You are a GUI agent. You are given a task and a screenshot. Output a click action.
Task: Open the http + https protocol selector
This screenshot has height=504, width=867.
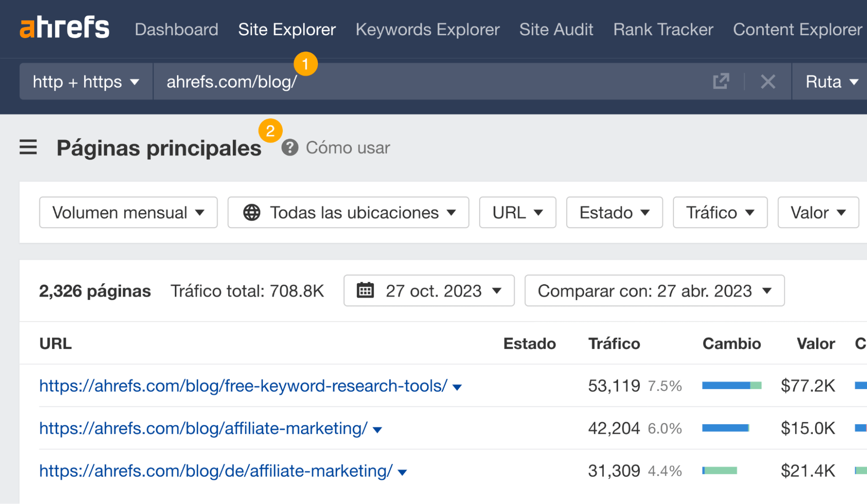coord(85,81)
